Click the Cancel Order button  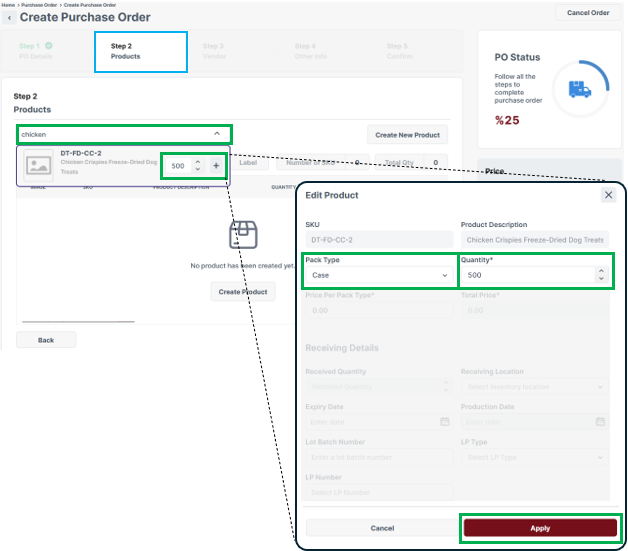(587, 13)
